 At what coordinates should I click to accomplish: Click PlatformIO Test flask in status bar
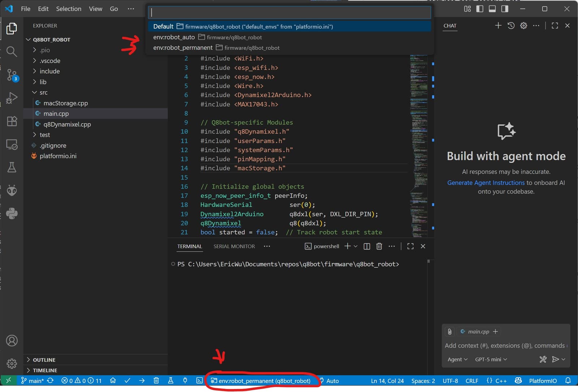[x=171, y=380]
